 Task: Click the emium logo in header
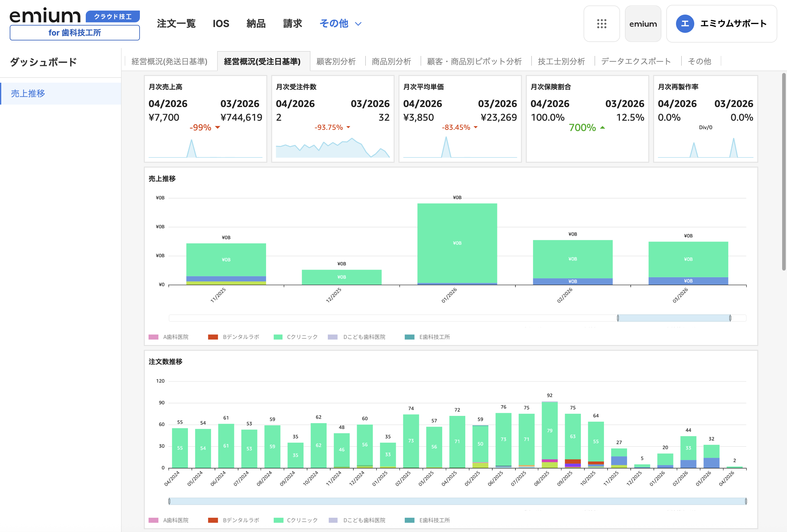tap(45, 16)
